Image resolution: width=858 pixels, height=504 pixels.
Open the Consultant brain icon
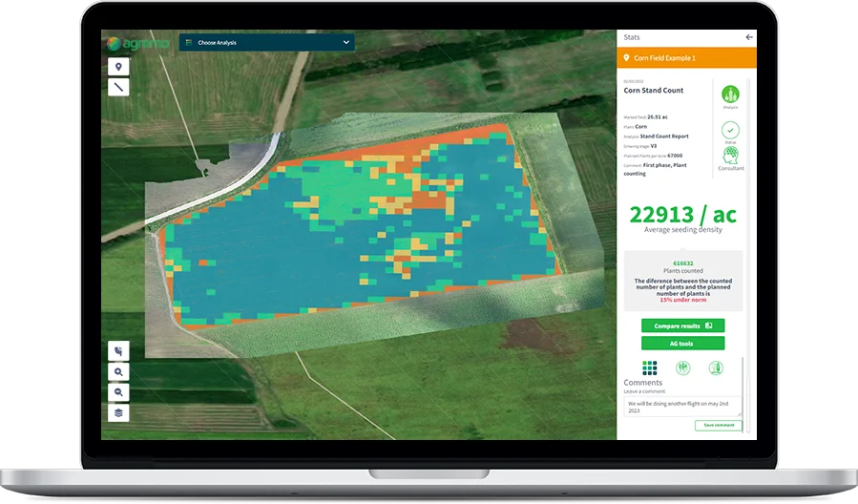[x=730, y=156]
